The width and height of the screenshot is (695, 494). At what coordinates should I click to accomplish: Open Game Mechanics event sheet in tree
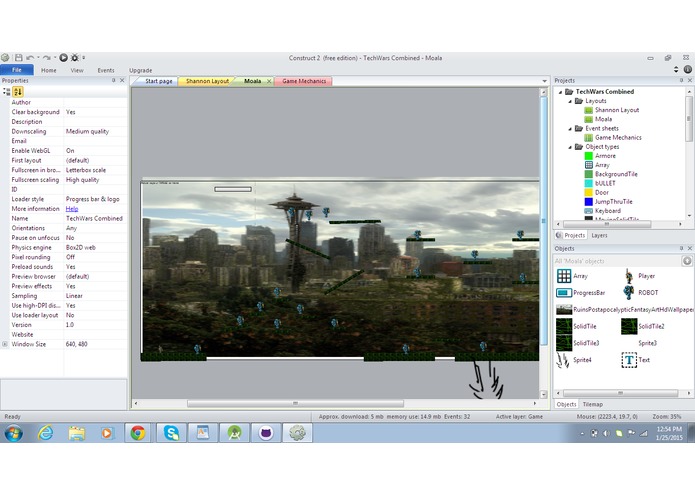point(618,137)
